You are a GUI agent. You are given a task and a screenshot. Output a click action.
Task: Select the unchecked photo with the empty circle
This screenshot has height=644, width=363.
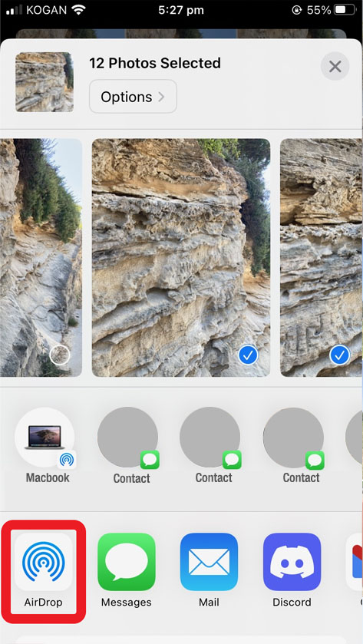tap(60, 355)
